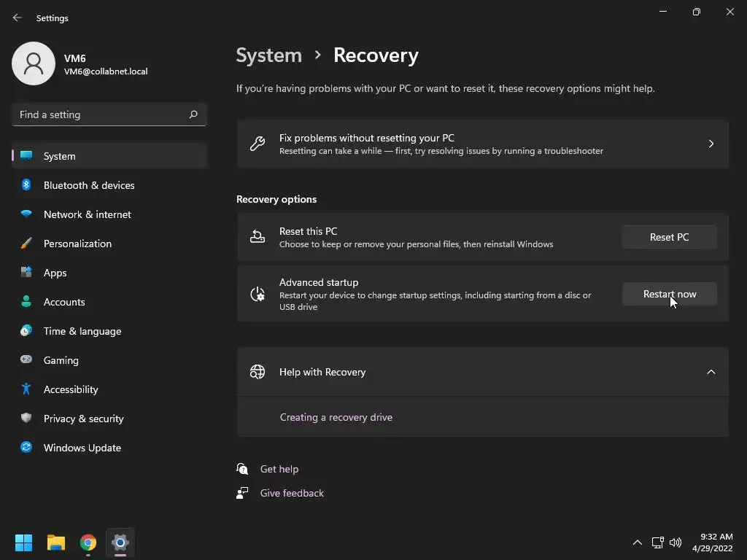Click the search magnifier in Find a setting

tap(193, 114)
